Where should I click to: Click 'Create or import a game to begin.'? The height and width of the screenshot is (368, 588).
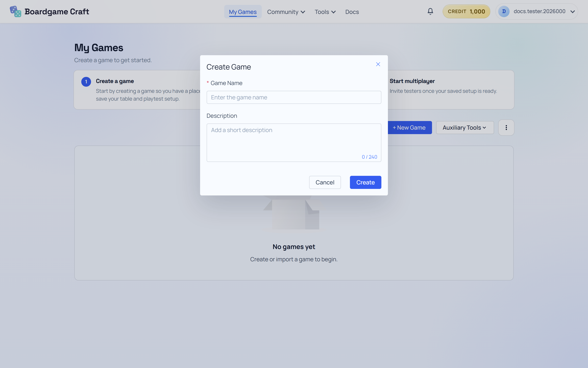(294, 259)
